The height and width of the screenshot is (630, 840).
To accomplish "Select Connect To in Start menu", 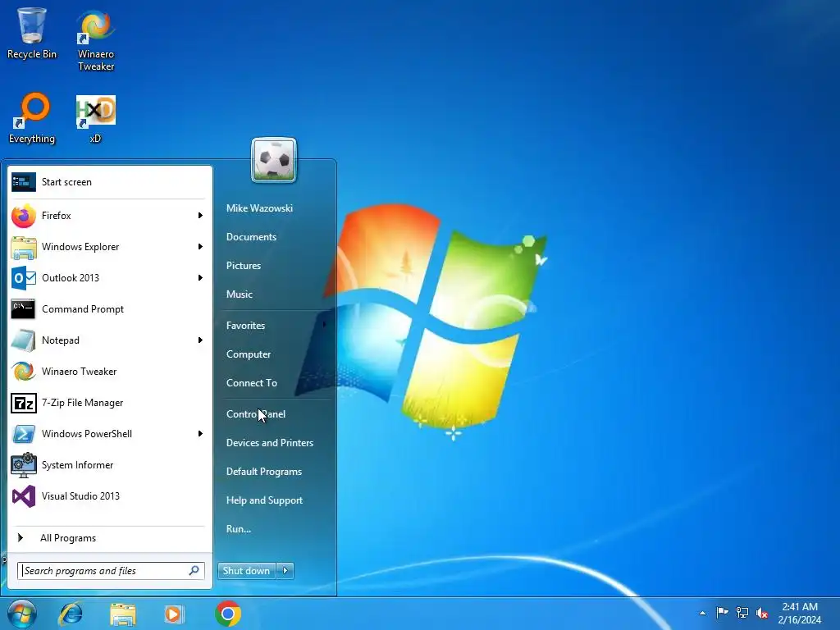I will tap(252, 383).
